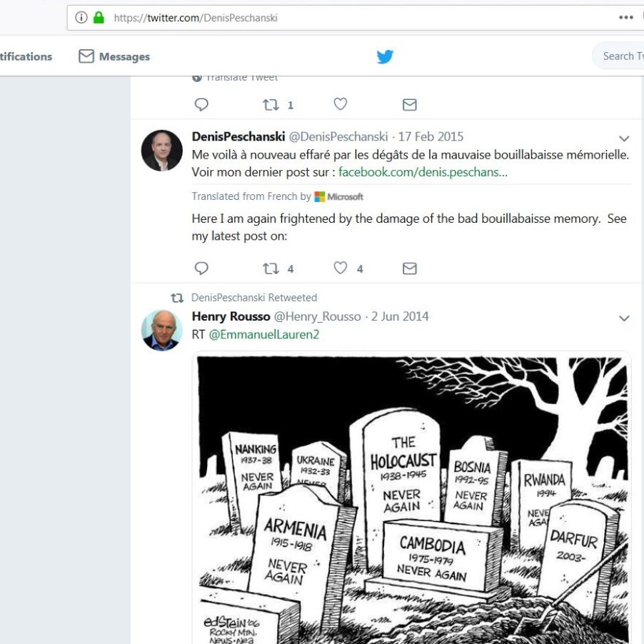Direct message the bouillabaisse tweet envelope icon
This screenshot has height=644, width=644.
[x=410, y=268]
